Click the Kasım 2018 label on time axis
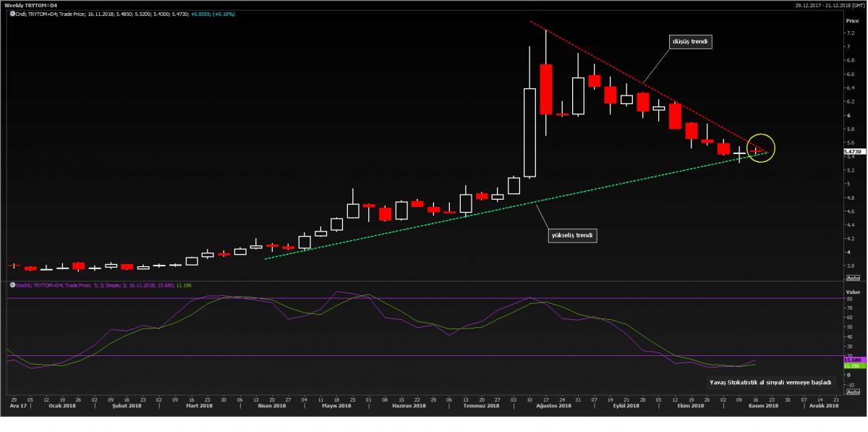 [762, 406]
